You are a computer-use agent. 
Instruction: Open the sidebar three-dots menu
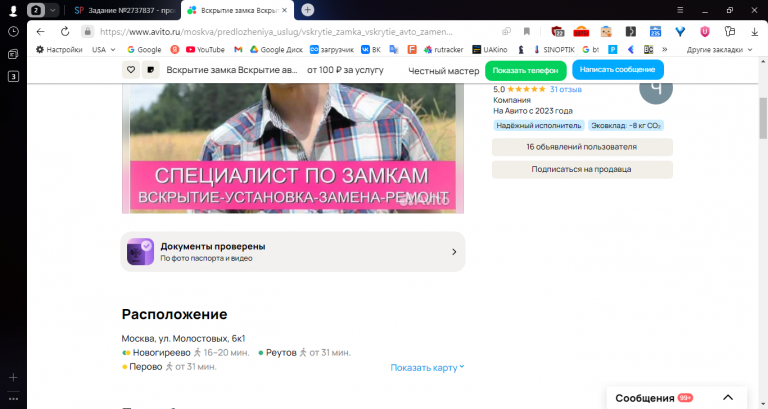coord(13,399)
